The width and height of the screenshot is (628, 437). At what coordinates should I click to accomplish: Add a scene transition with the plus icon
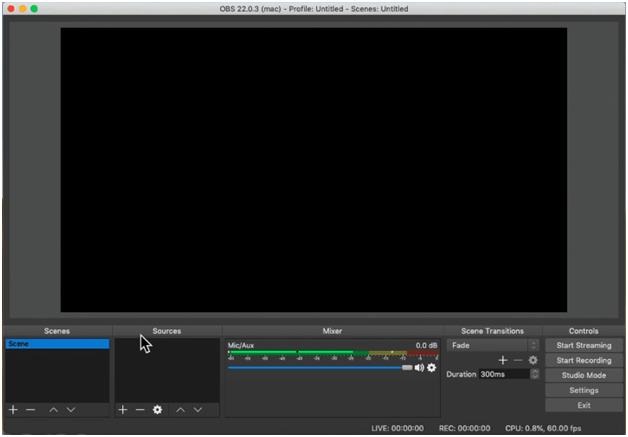(x=503, y=360)
